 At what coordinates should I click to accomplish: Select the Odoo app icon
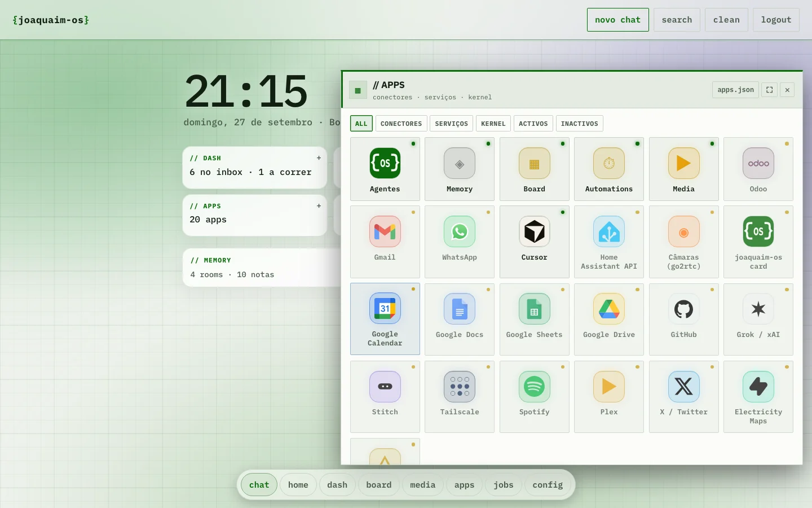coord(758,163)
